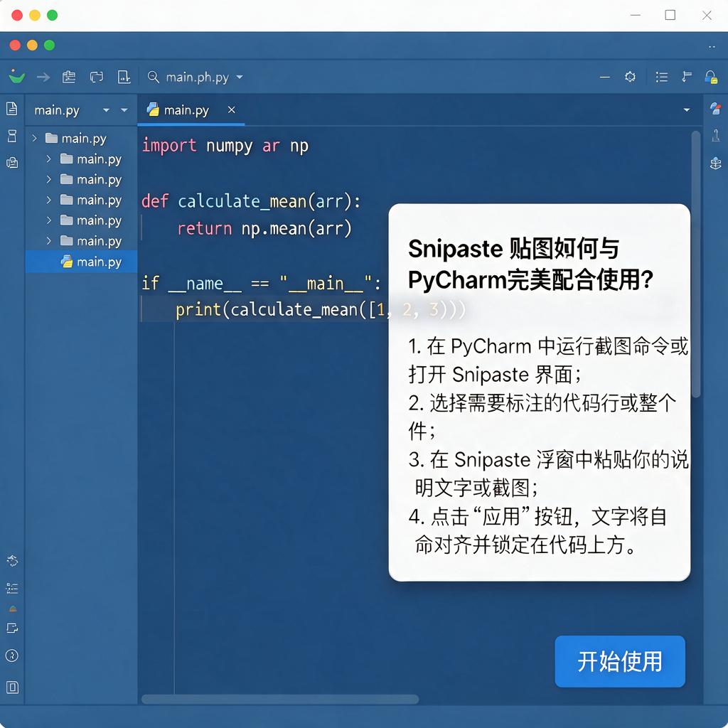
Task: Click the notched page outline icon in left sidebar
Action: (x=12, y=628)
